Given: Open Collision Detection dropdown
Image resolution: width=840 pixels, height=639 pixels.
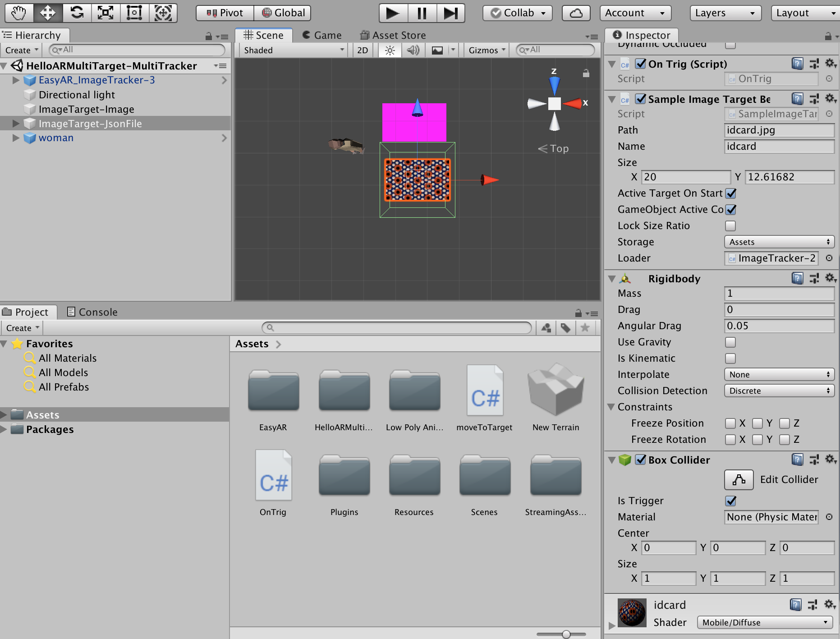Looking at the screenshot, I should pyautogui.click(x=779, y=391).
